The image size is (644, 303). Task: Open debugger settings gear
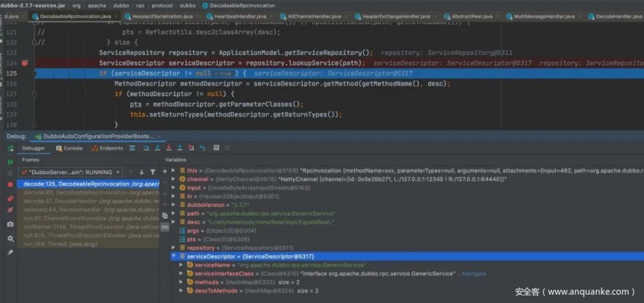10,238
